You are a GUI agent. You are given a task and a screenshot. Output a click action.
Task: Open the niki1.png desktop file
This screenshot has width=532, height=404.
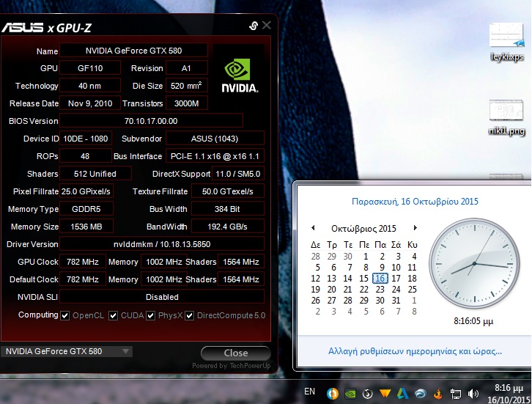pyautogui.click(x=506, y=117)
